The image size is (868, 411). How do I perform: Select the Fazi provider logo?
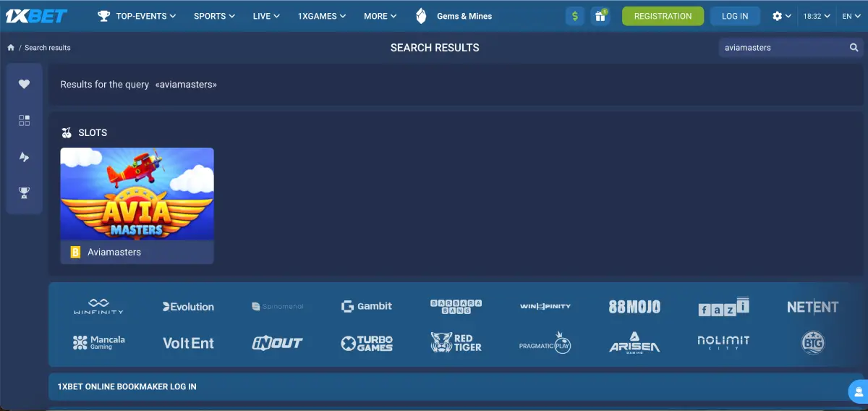(723, 307)
